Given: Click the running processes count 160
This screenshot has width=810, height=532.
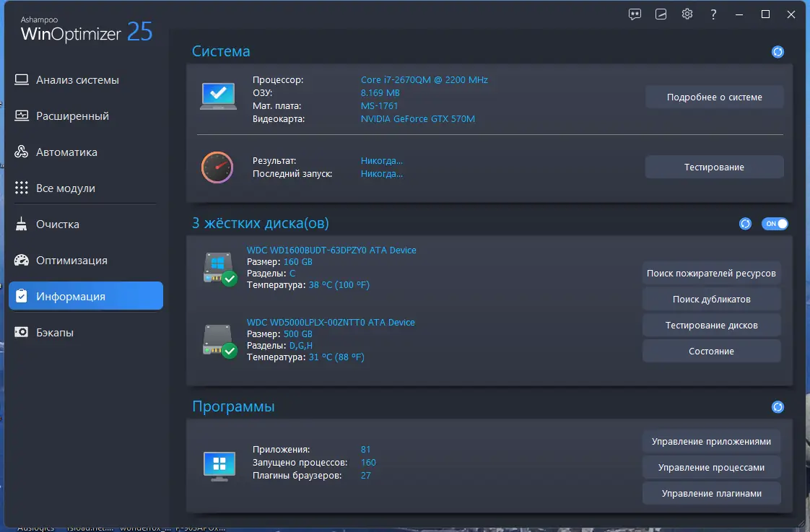Looking at the screenshot, I should (x=368, y=462).
